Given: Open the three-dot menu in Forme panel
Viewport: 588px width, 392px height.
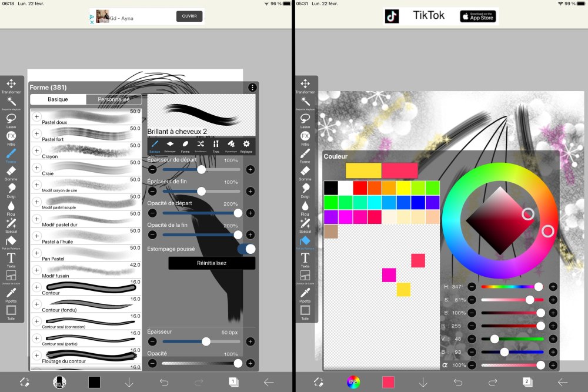Looking at the screenshot, I should (252, 88).
